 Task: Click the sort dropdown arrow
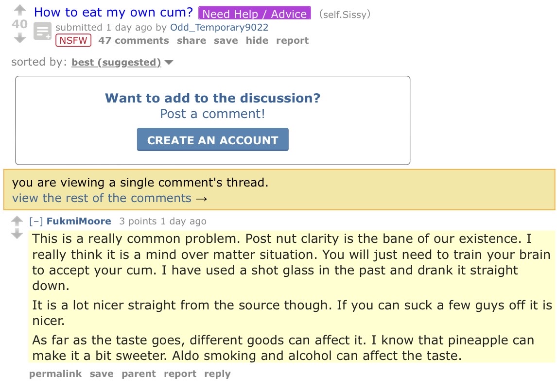click(x=169, y=62)
